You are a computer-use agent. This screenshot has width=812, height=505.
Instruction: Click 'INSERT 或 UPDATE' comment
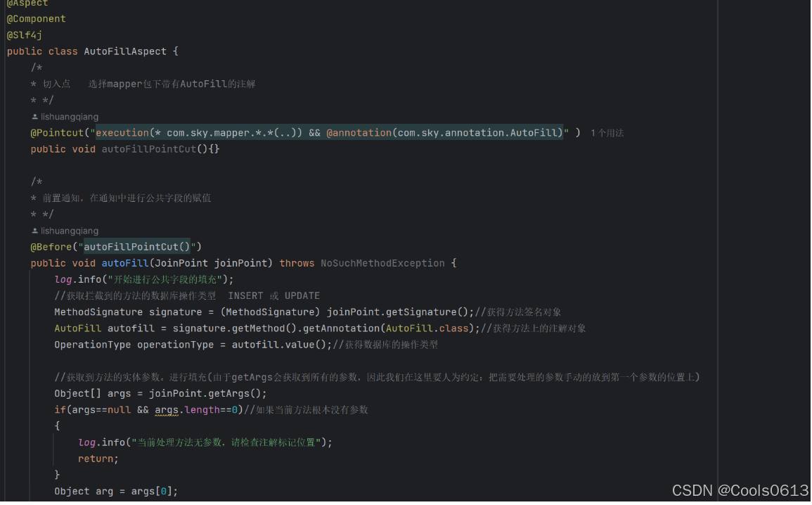click(274, 295)
